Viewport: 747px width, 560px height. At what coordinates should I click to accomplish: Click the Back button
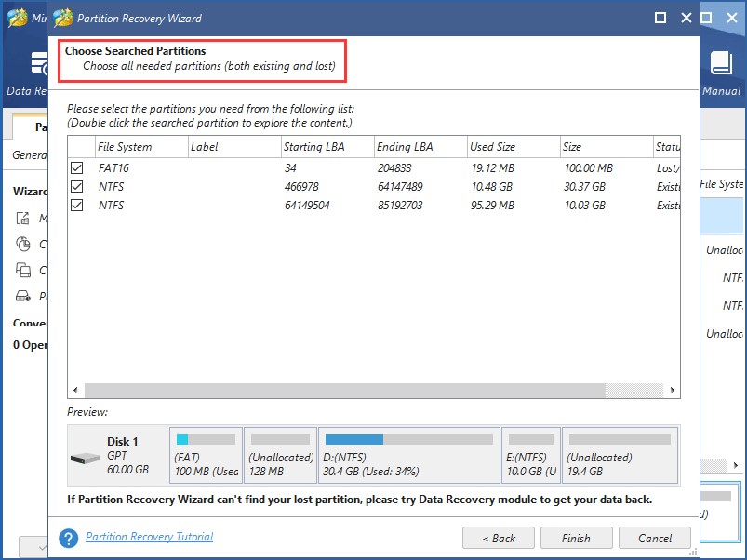[x=498, y=538]
